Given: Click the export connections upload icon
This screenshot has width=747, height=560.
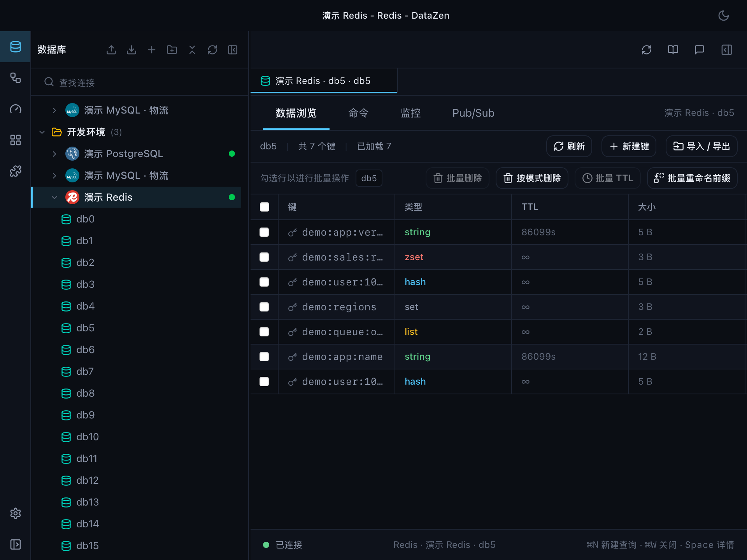Looking at the screenshot, I should [x=111, y=50].
